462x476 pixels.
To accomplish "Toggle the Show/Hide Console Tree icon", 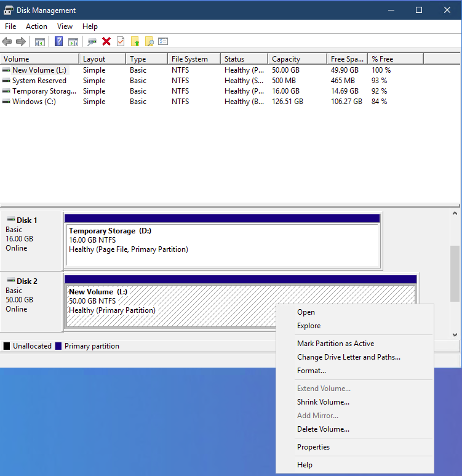I will coord(40,42).
